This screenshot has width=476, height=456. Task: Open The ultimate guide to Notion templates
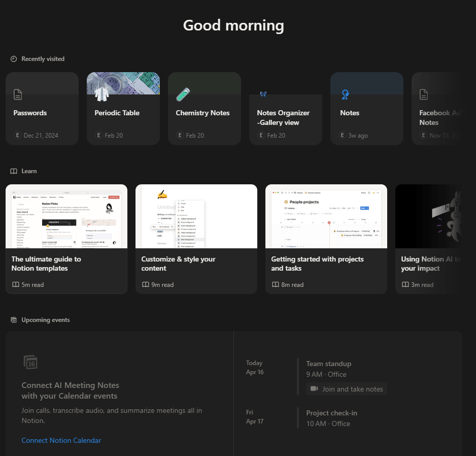[x=66, y=239]
